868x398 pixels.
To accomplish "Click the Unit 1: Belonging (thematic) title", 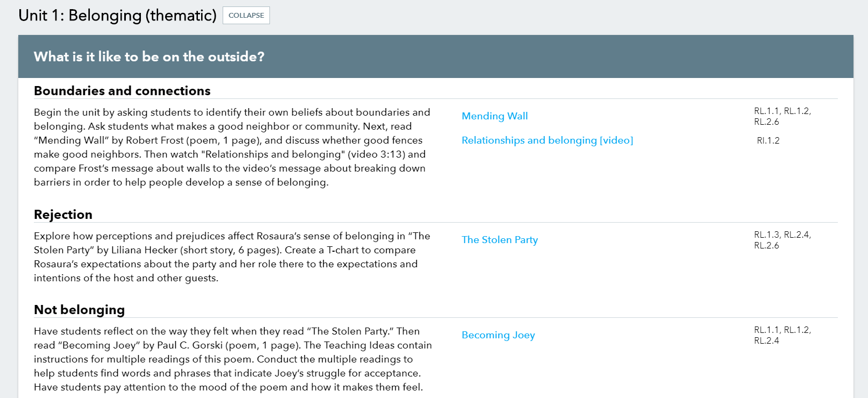I will 117,16.
